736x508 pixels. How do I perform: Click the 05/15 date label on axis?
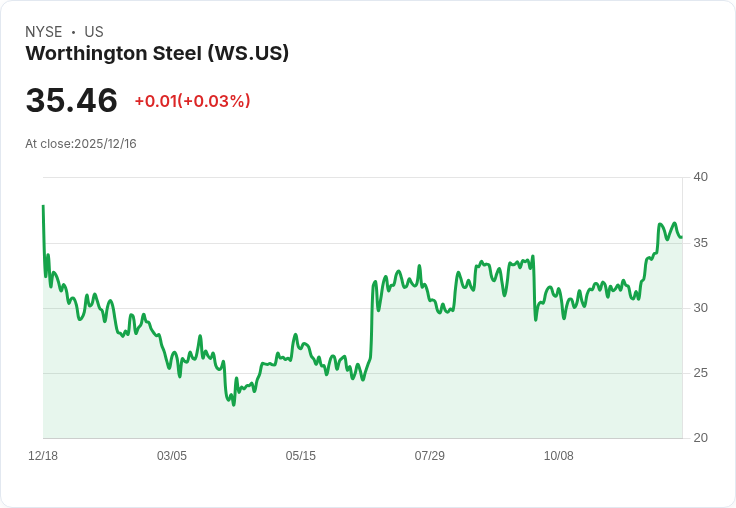click(x=300, y=455)
